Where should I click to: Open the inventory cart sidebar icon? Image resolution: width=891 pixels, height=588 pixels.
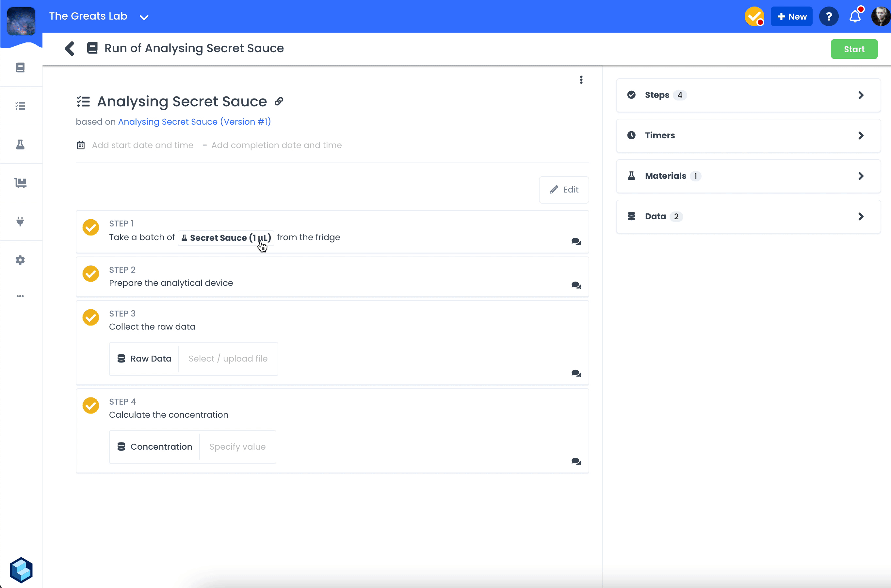click(x=20, y=183)
